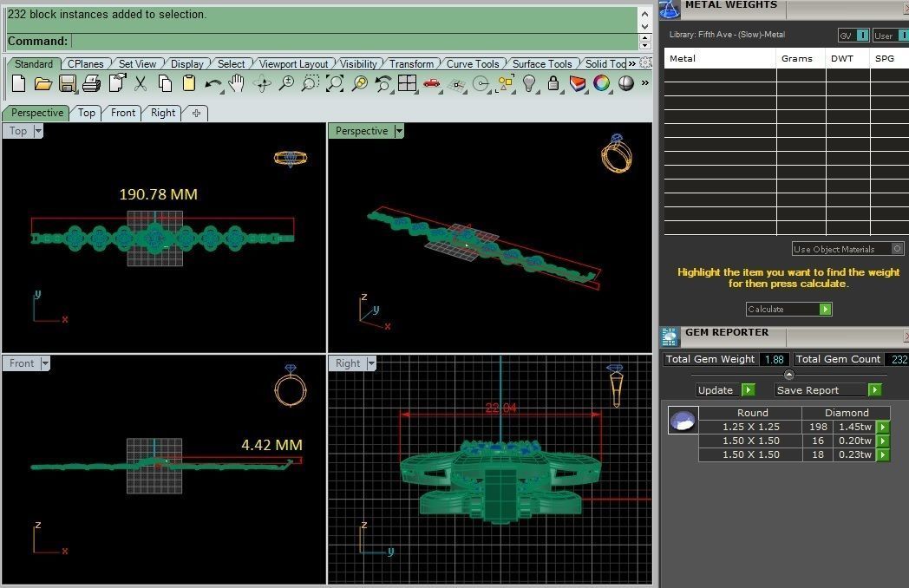Viewport: 909px width, 588px height.
Task: Select the Pan hand tool
Action: (x=236, y=84)
